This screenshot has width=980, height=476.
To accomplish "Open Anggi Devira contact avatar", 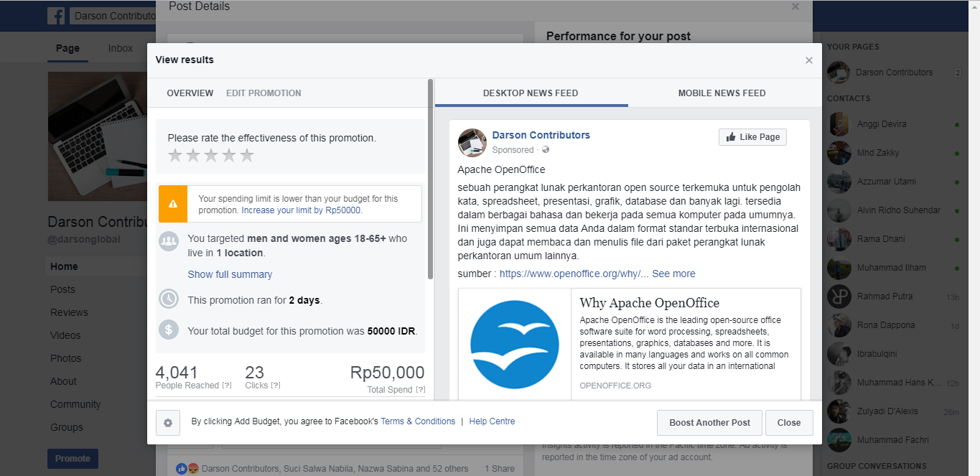I will [x=839, y=124].
